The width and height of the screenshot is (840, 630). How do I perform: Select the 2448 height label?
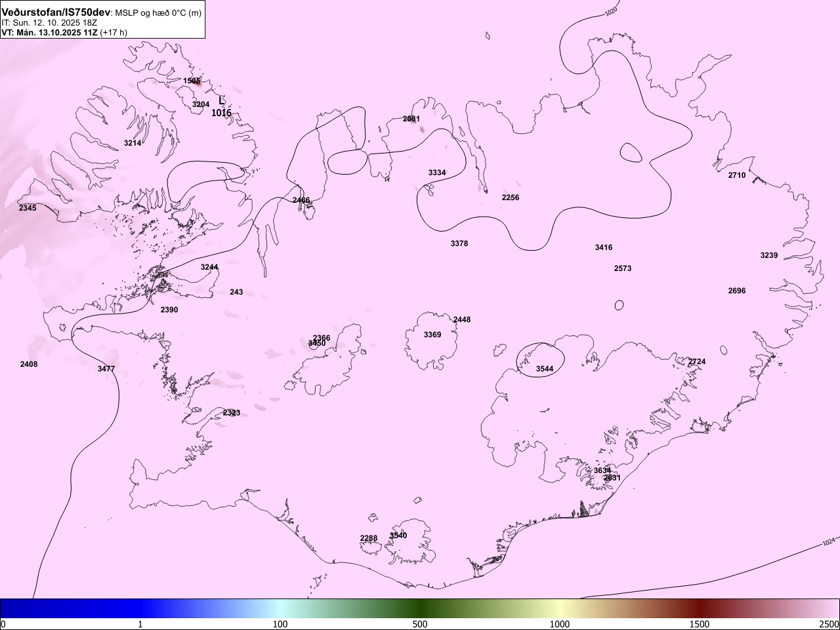coord(462,320)
